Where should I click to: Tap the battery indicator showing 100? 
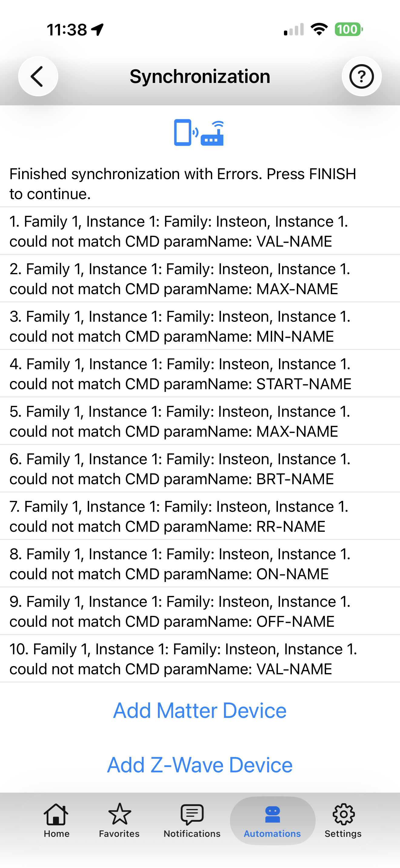349,29
